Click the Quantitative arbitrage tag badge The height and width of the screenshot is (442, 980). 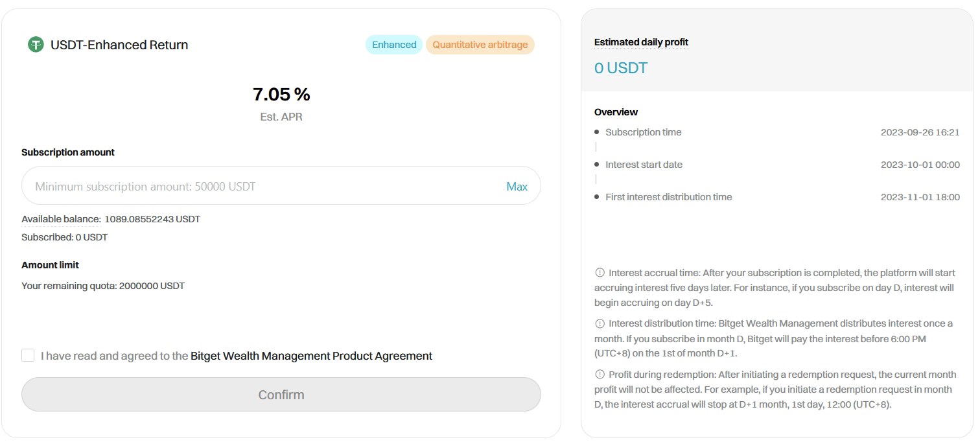point(480,45)
